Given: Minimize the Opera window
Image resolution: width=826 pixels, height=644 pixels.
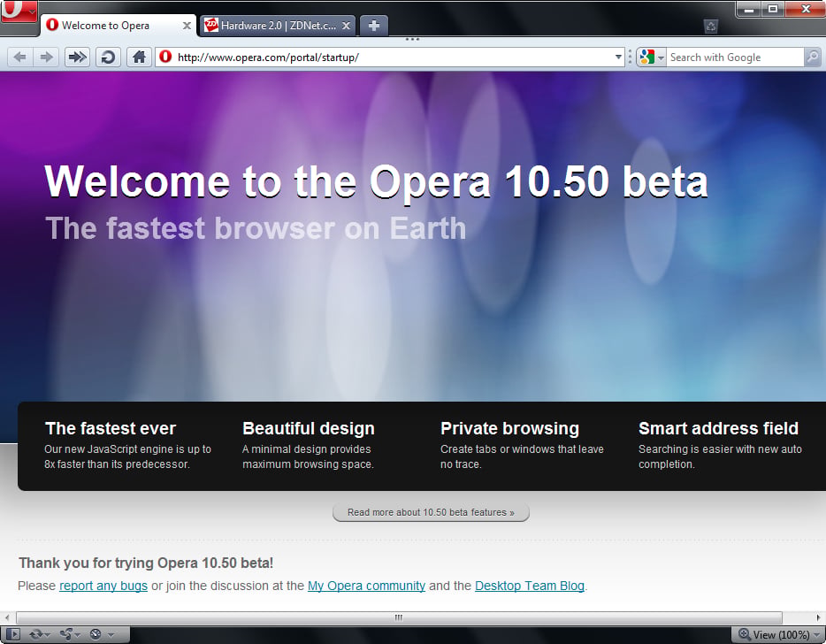Looking at the screenshot, I should [748, 9].
